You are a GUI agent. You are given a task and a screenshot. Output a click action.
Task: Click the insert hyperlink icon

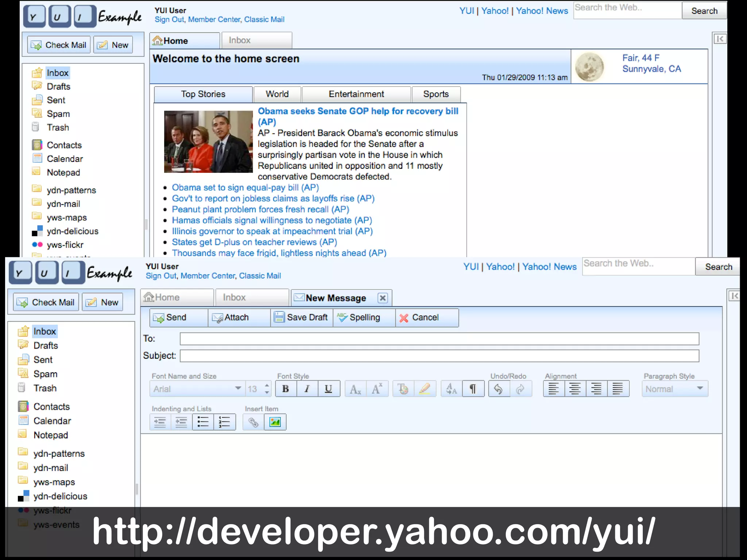pyautogui.click(x=253, y=422)
